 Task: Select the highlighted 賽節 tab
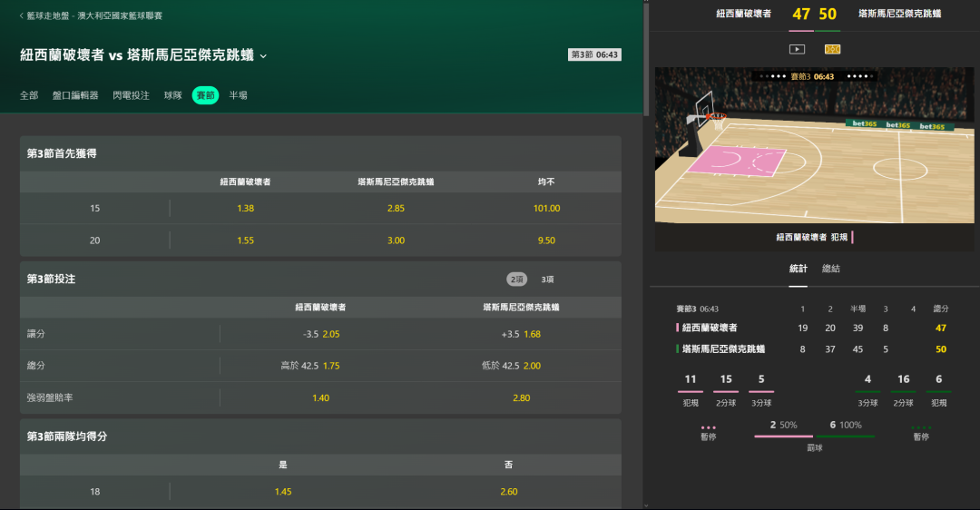[206, 95]
